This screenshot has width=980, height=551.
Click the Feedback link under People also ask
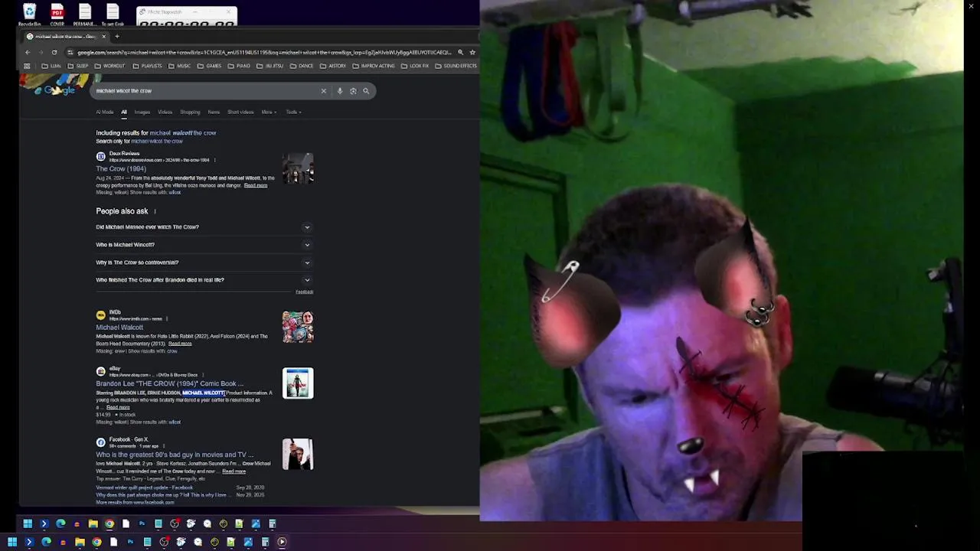tap(305, 292)
